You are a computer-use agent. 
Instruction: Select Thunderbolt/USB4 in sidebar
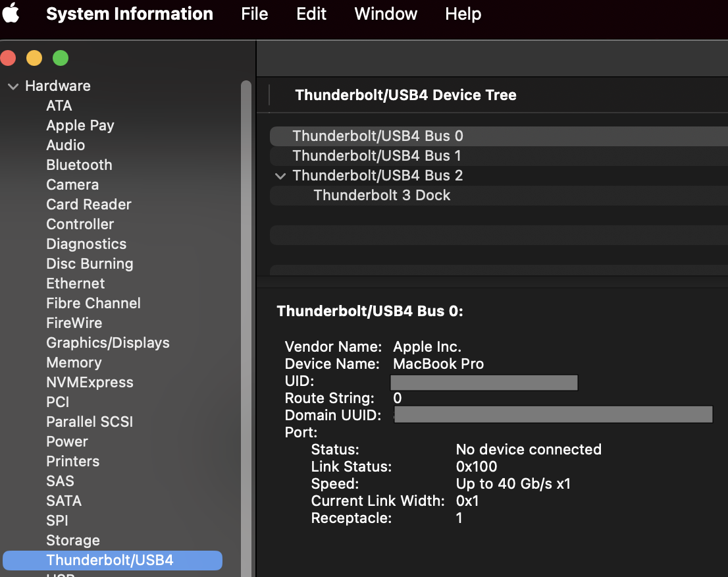(113, 561)
